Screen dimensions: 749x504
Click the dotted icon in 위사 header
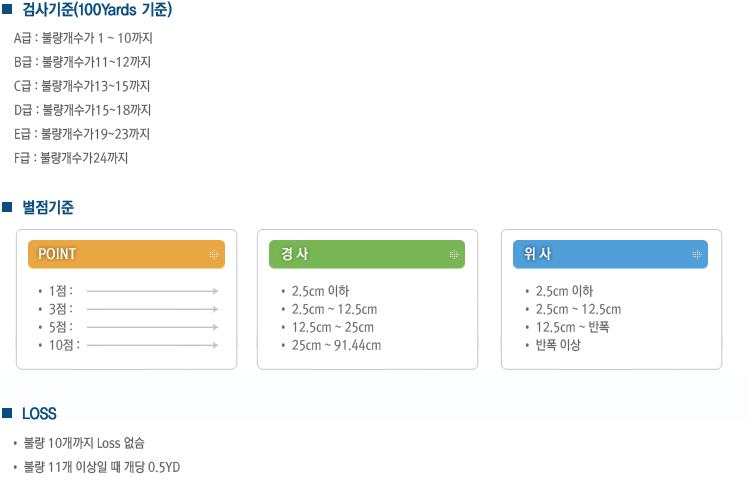pyautogui.click(x=697, y=254)
